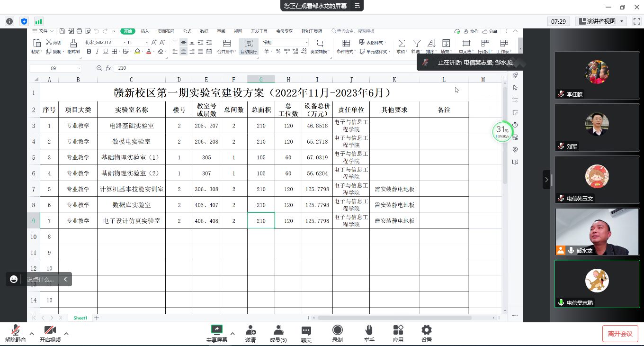Unmute microphone with 解除静音
Image resolution: width=644 pixels, height=346 pixels.
coord(15,334)
